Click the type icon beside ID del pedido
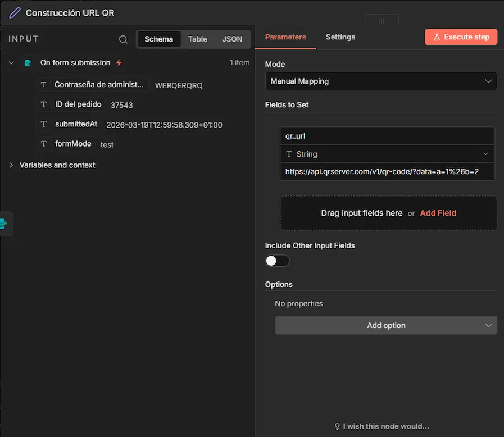 click(x=43, y=104)
